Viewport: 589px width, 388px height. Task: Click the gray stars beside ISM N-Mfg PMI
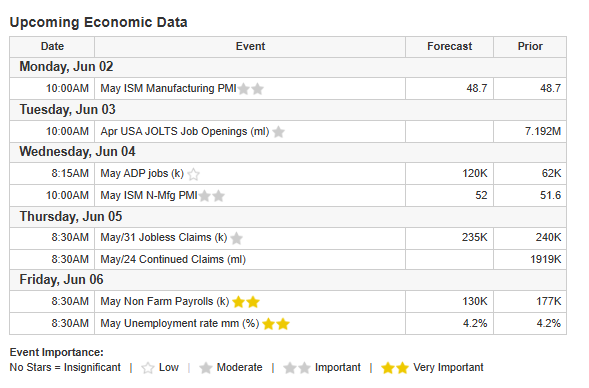click(x=211, y=196)
